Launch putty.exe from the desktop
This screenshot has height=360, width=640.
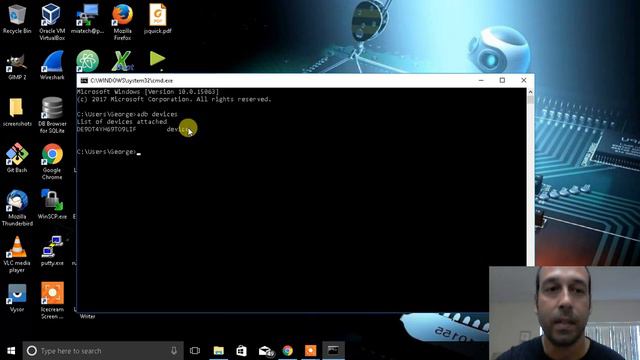point(52,251)
